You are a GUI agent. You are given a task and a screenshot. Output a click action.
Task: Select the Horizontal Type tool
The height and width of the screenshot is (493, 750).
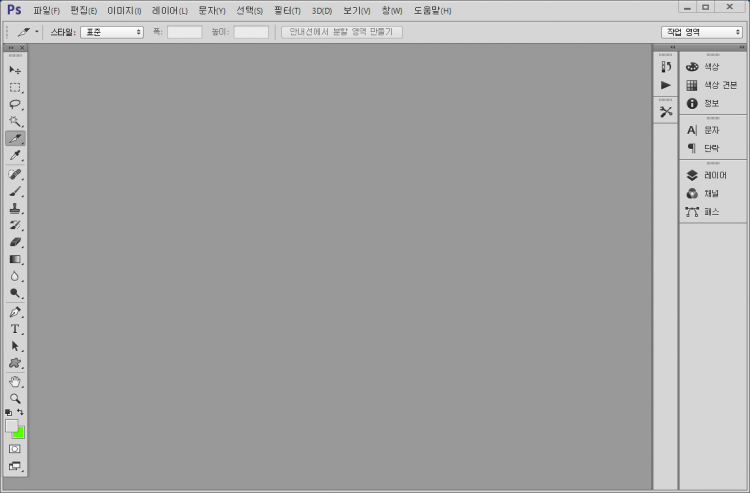click(x=15, y=328)
